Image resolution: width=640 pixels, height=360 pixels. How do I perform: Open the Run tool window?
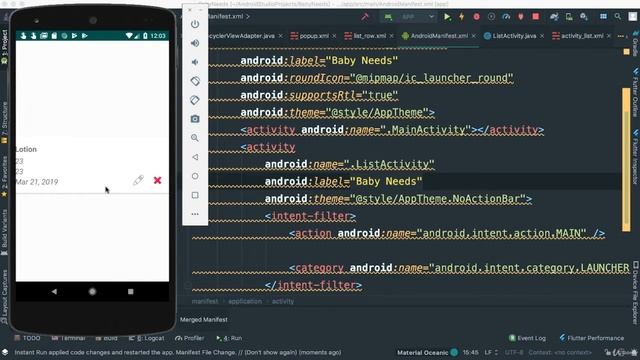pos(229,338)
